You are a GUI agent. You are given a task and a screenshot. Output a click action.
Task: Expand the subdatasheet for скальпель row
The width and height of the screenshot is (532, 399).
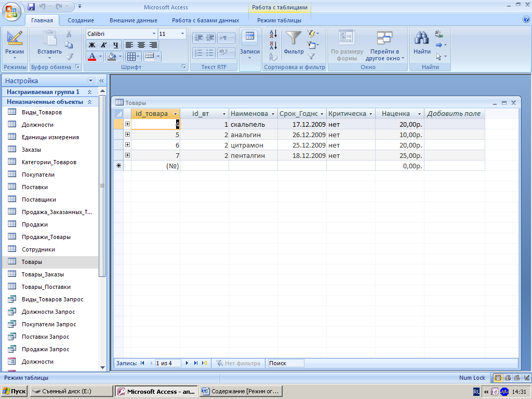(x=128, y=124)
